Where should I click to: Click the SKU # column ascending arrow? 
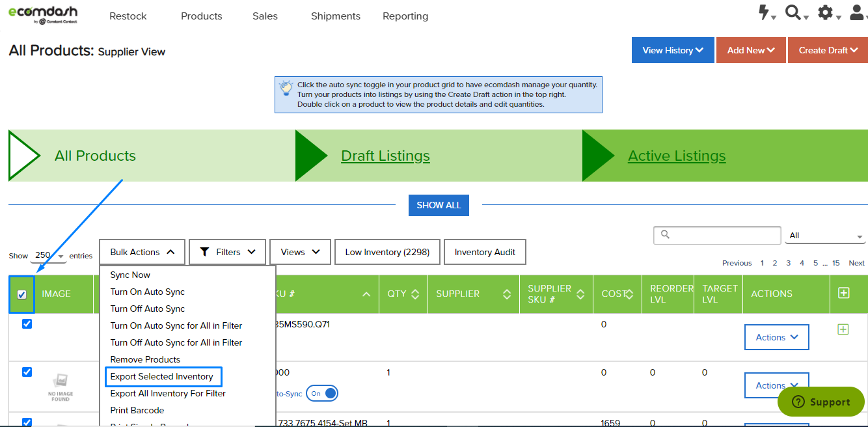366,294
